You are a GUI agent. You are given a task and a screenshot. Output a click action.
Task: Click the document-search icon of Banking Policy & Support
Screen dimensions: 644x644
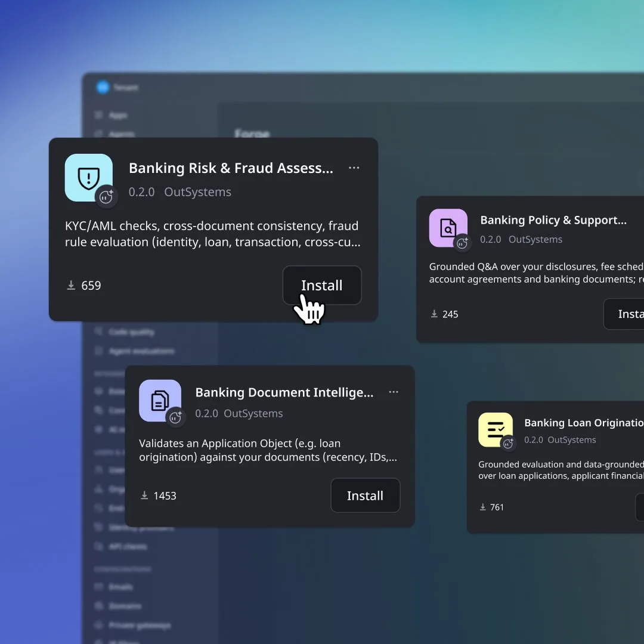click(448, 228)
